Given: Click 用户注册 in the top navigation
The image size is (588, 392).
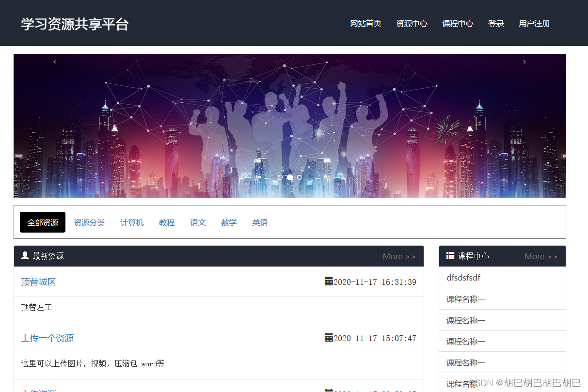Looking at the screenshot, I should point(534,23).
